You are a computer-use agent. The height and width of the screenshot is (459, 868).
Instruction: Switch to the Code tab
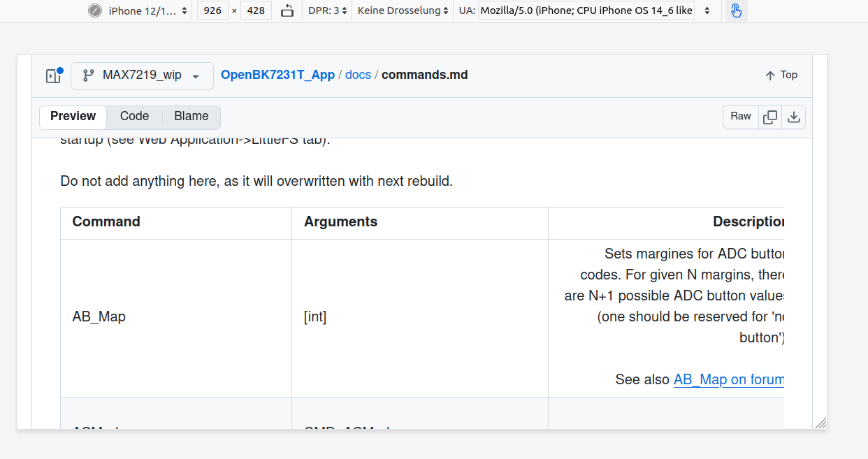(134, 117)
